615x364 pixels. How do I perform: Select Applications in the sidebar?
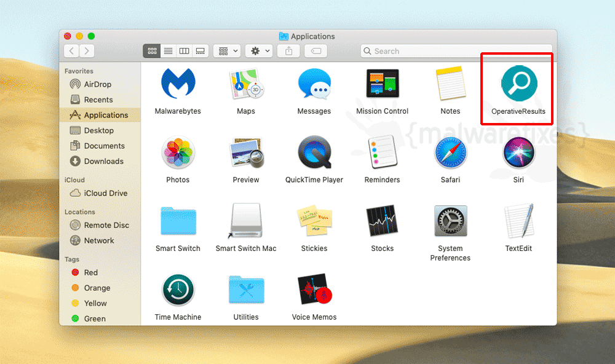pyautogui.click(x=100, y=115)
